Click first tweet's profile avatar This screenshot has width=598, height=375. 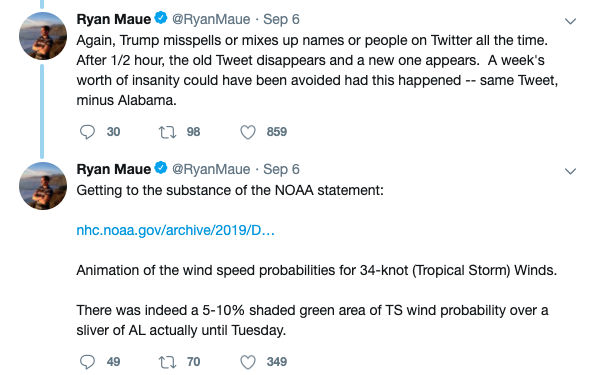tap(43, 36)
